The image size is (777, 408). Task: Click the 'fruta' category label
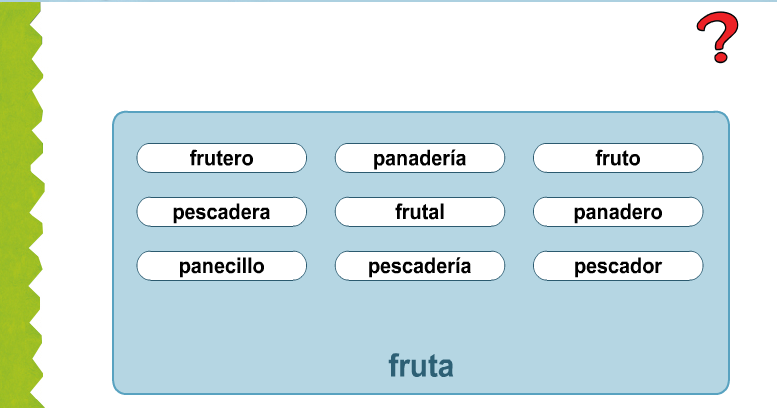click(420, 366)
